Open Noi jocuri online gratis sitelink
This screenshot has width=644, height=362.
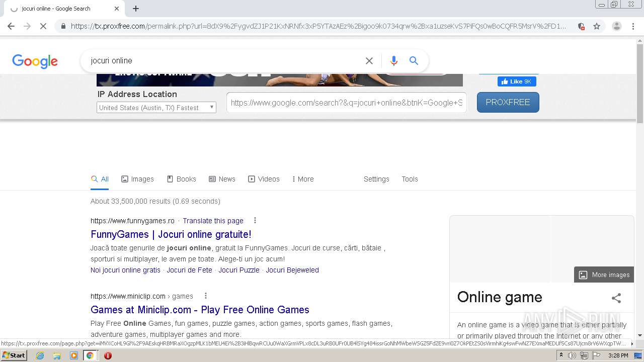point(125,270)
